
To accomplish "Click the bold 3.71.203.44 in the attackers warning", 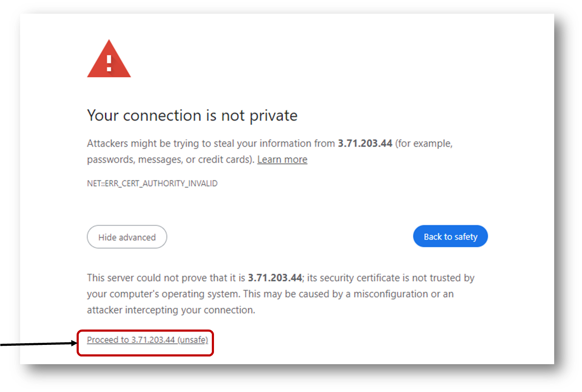I will click(365, 143).
